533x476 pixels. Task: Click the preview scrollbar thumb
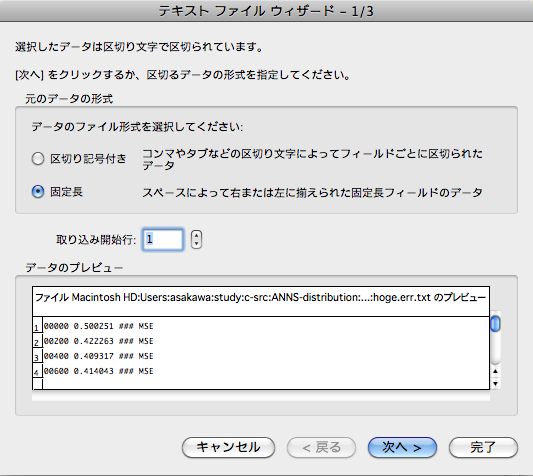(495, 324)
